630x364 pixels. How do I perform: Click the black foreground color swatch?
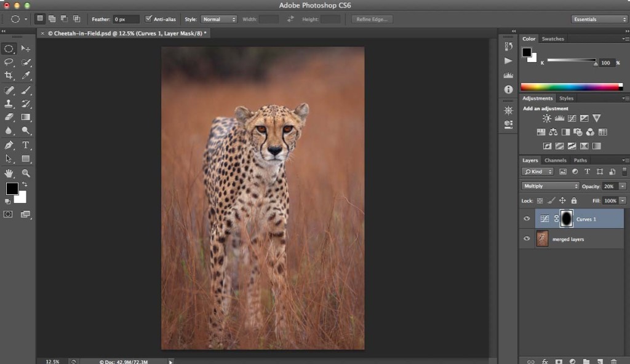pos(11,189)
